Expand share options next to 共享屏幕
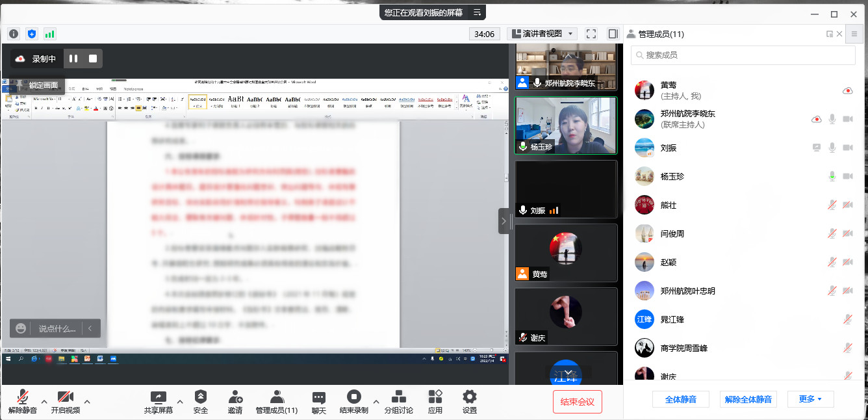 180,401
